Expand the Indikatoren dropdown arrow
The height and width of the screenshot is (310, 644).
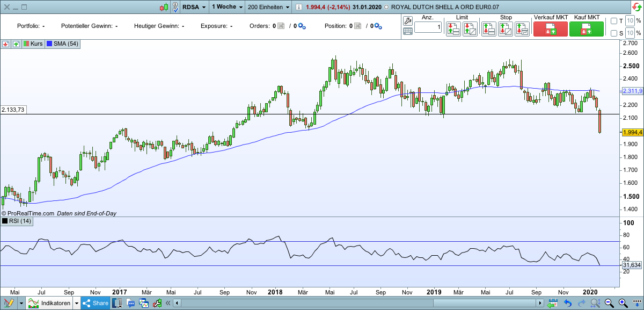[x=77, y=304]
